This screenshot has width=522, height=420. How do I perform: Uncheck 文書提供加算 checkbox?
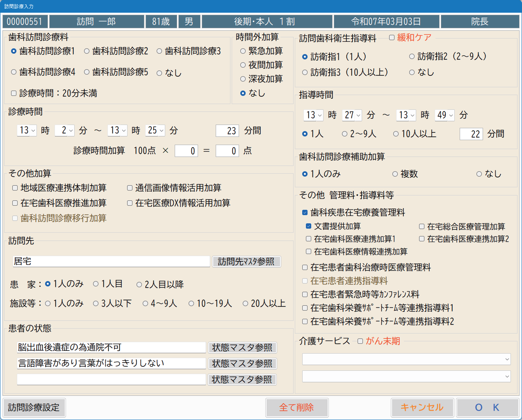309,226
